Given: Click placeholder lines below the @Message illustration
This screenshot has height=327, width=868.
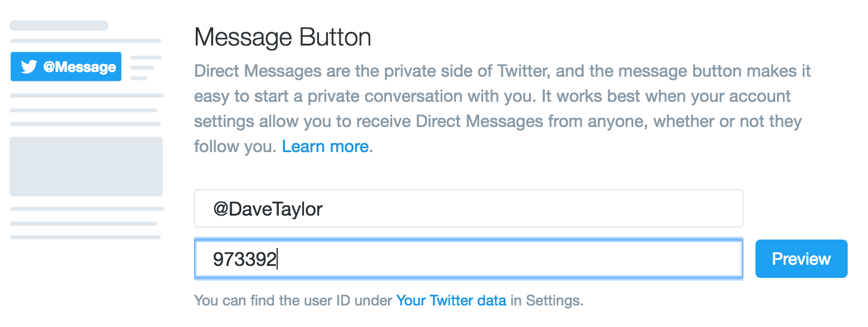Looking at the screenshot, I should point(86,110).
